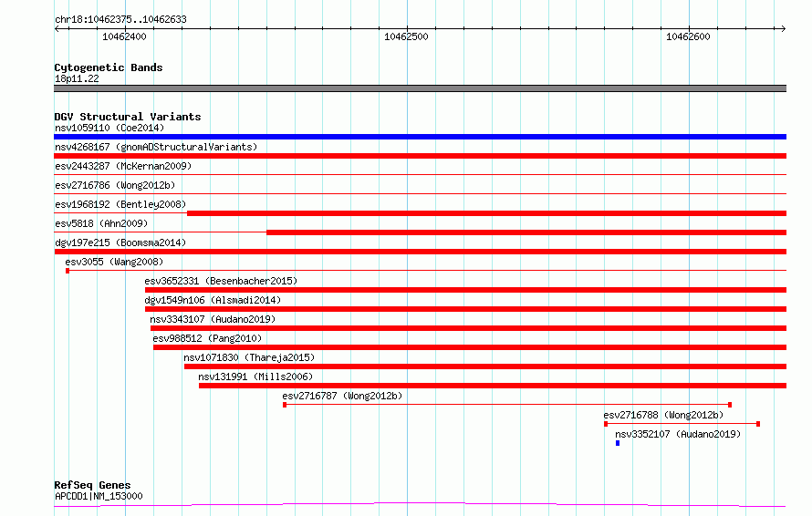Click the 18p11.22 band label

click(77, 78)
